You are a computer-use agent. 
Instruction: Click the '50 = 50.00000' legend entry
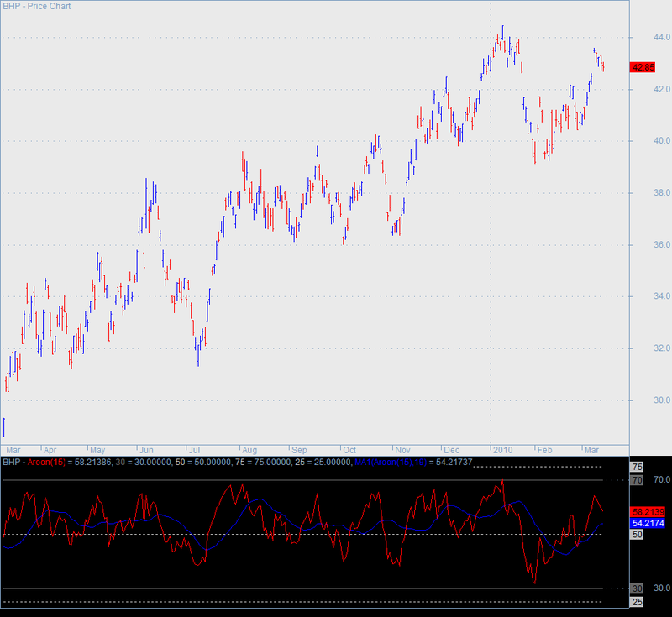click(202, 463)
